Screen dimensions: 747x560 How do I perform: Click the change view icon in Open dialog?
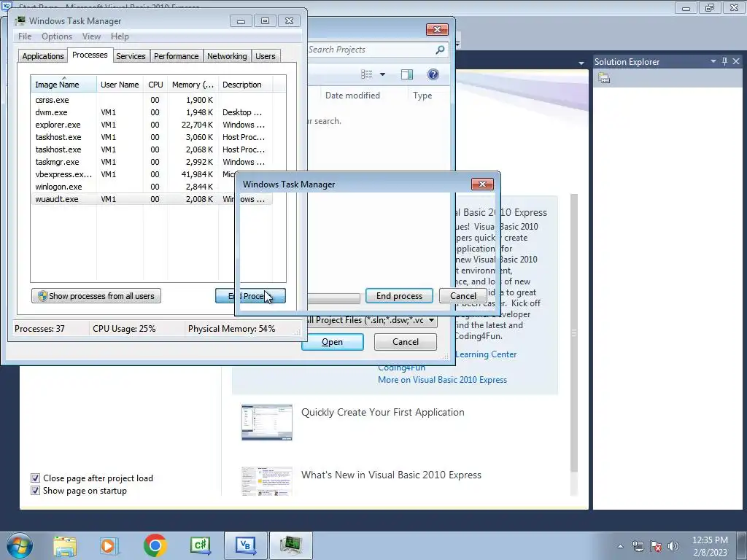[366, 74]
